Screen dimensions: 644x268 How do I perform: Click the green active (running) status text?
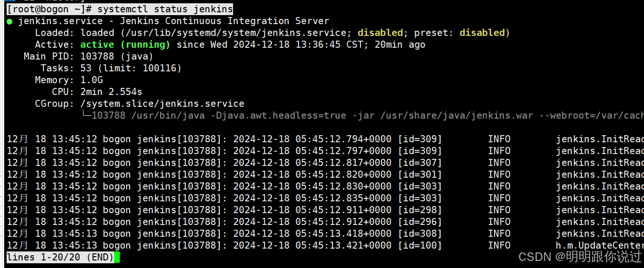point(125,45)
